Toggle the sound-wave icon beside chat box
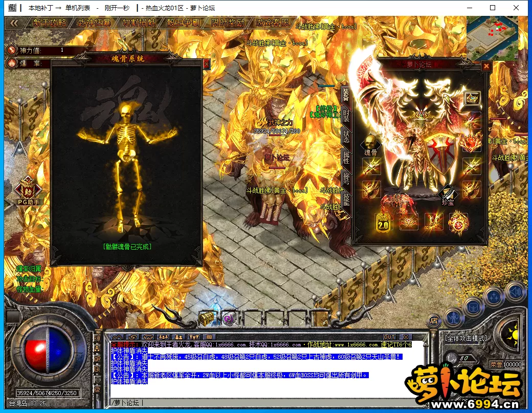532x413 pixels. 97,338
